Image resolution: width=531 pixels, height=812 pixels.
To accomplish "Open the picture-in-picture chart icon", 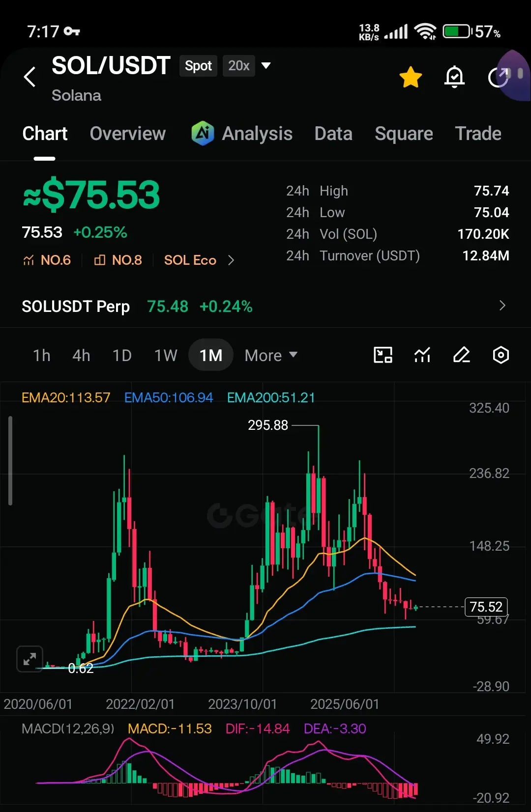I will point(383,355).
